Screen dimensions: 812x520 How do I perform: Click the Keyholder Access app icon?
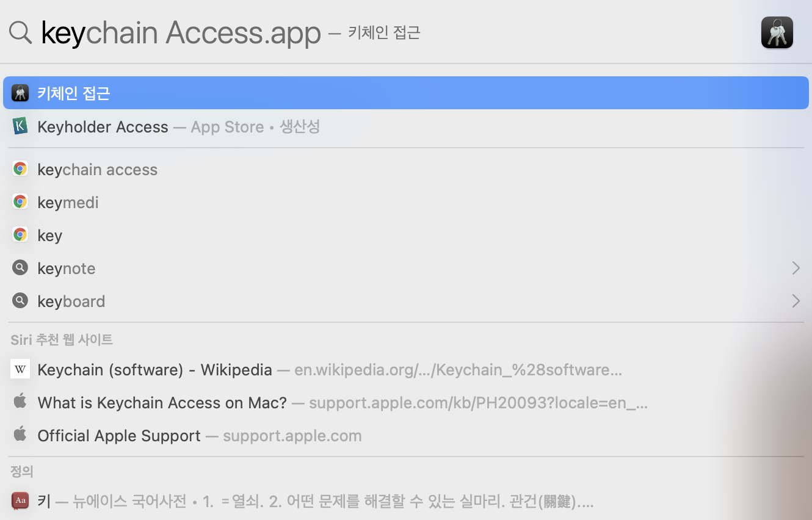tap(20, 126)
